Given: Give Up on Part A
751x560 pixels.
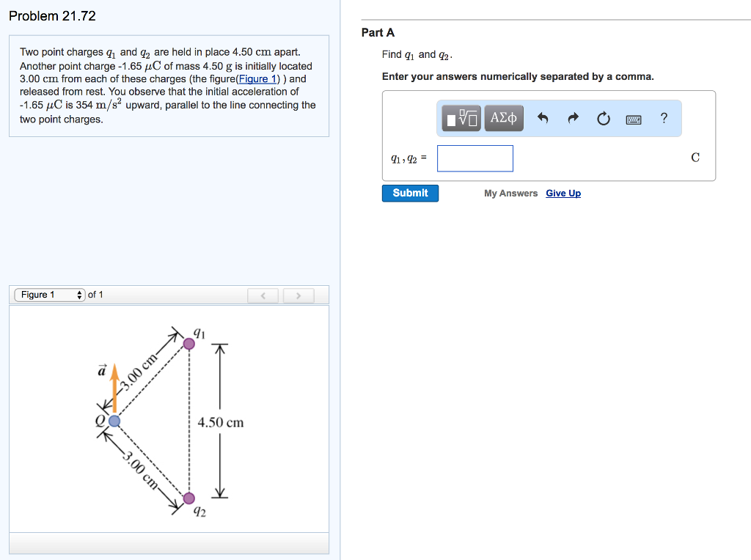Looking at the screenshot, I should [x=563, y=193].
